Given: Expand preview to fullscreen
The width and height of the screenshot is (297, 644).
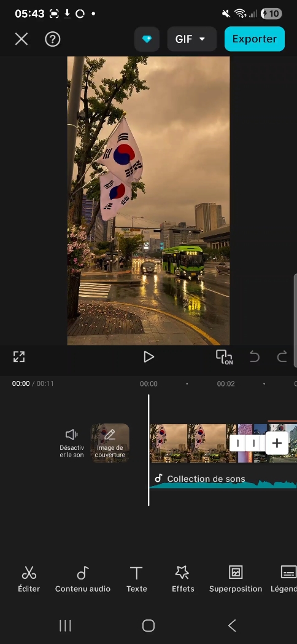Looking at the screenshot, I should 19,356.
